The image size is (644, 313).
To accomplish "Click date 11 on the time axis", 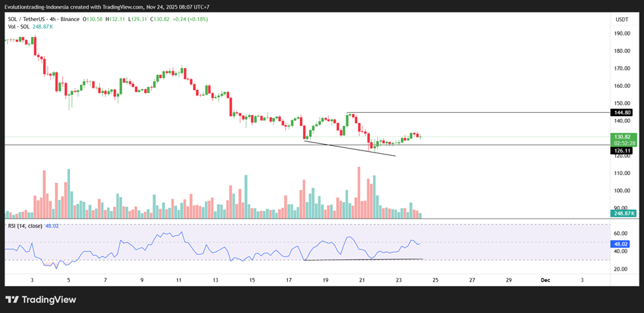I will point(178,280).
